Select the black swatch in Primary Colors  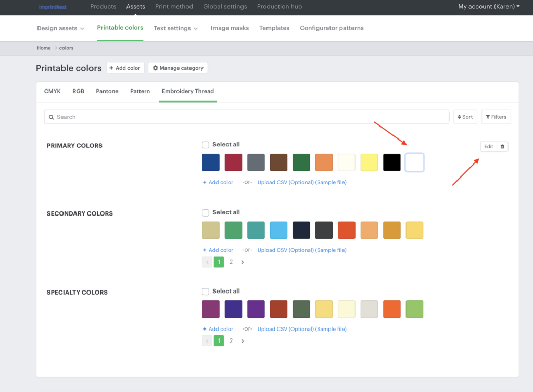point(392,162)
